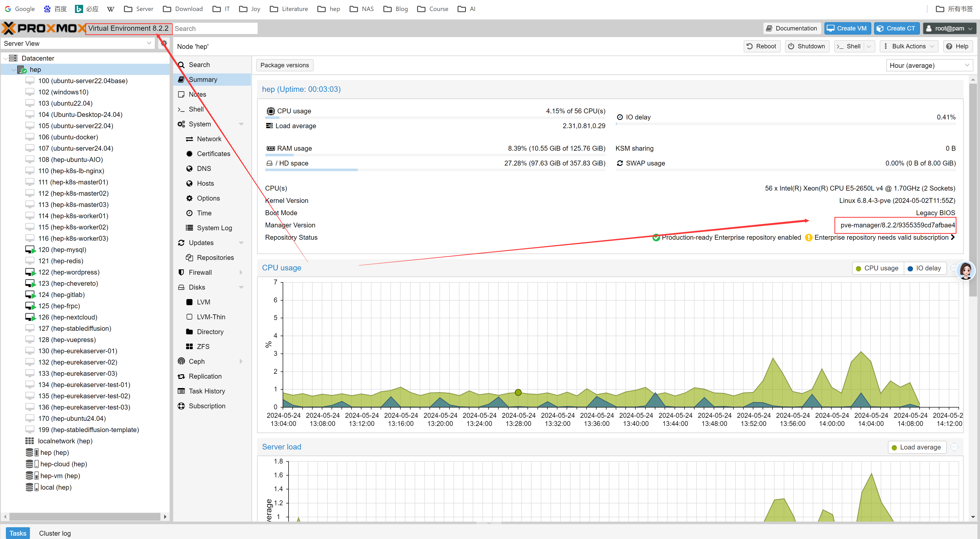Screen dimensions: 980x539
Task: Open Task History list icon
Action: click(x=181, y=391)
